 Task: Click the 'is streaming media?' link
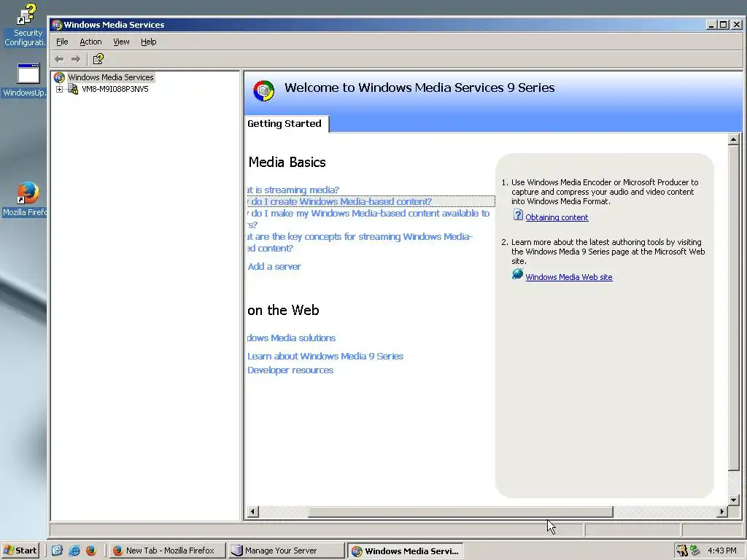293,190
